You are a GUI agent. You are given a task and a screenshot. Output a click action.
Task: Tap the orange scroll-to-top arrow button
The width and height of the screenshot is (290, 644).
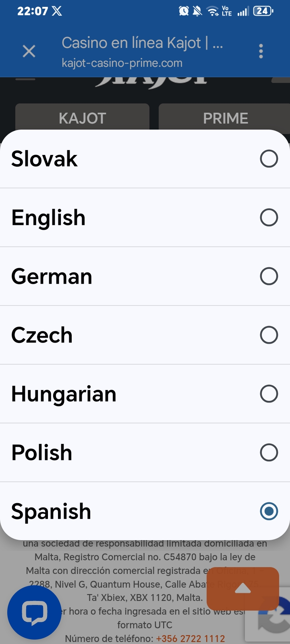[243, 589]
